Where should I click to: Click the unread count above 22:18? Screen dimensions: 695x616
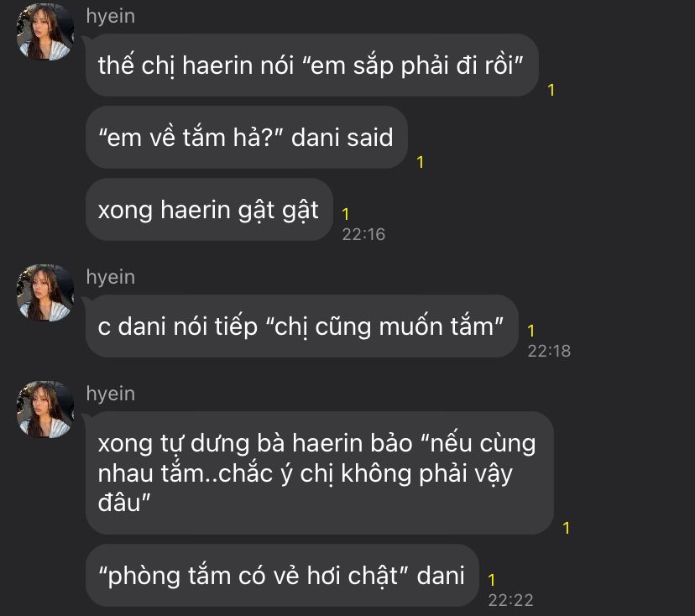[531, 331]
